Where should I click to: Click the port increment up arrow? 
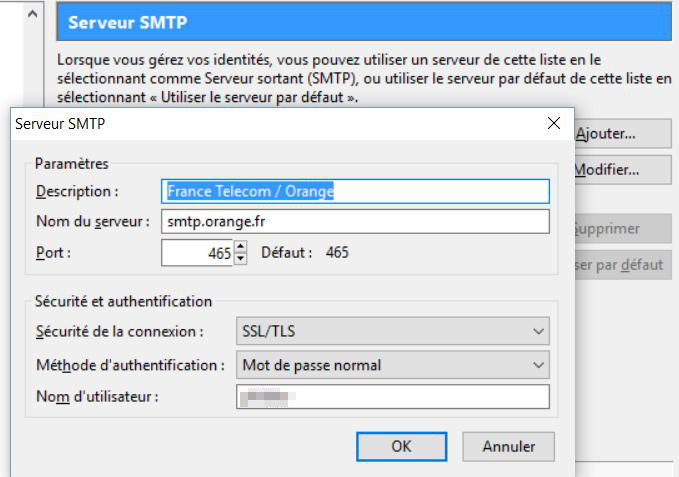[240, 247]
